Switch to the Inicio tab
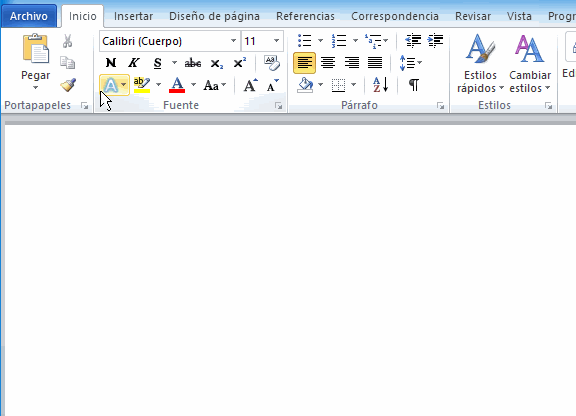The image size is (576, 416). [83, 16]
